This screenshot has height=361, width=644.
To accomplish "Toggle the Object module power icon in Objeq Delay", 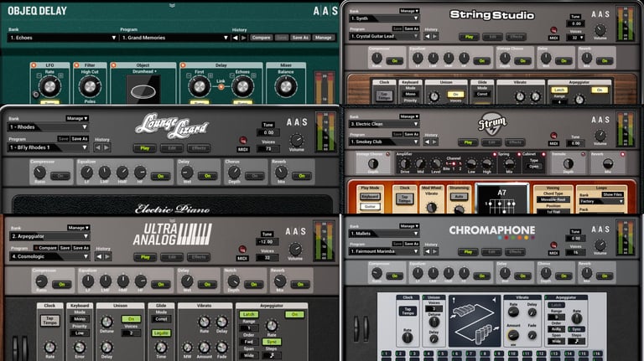I will (113, 65).
